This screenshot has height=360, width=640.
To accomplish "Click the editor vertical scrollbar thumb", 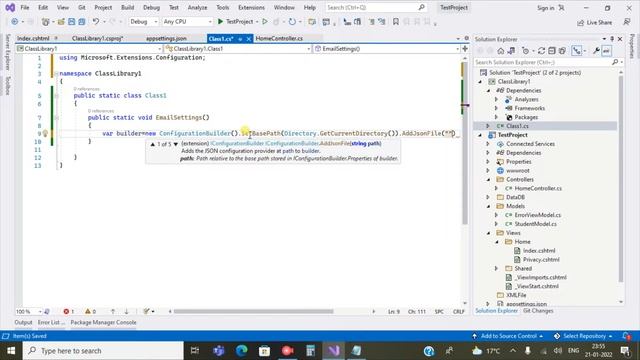I will pos(465,143).
